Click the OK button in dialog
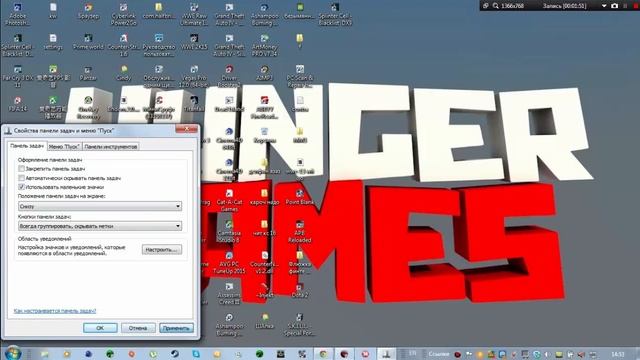 100,328
